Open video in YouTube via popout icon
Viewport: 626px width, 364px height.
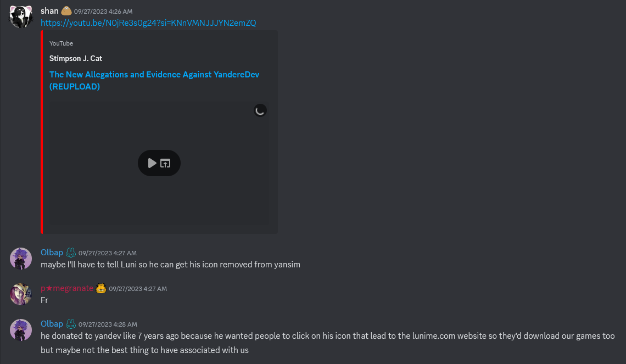coord(165,163)
